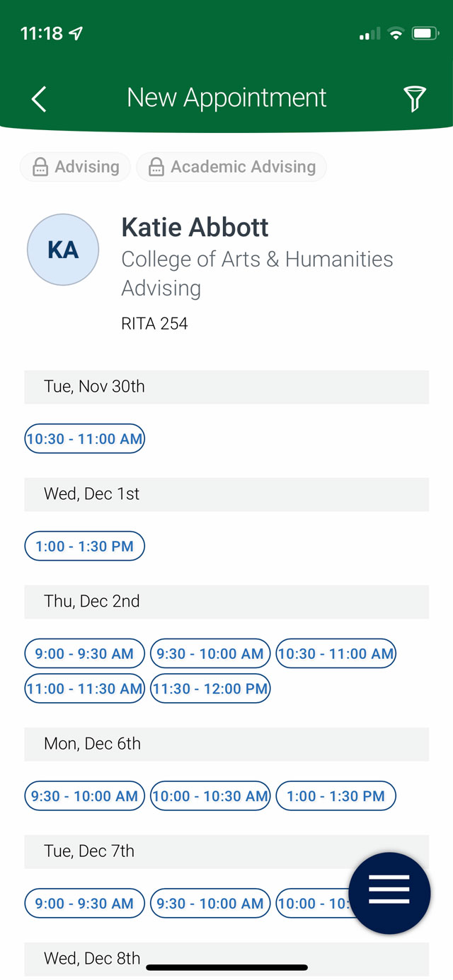Tap the Katie Abbott advisor name

pyautogui.click(x=195, y=228)
